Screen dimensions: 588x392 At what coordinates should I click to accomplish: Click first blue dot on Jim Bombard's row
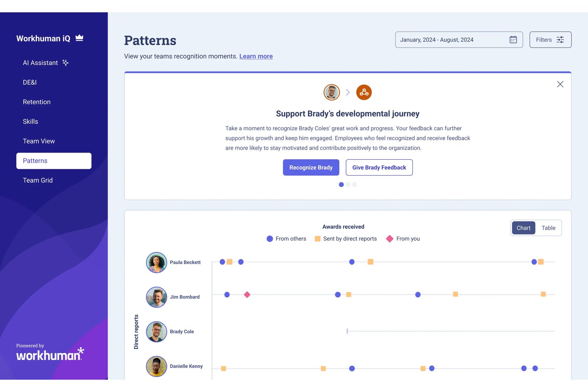click(227, 295)
